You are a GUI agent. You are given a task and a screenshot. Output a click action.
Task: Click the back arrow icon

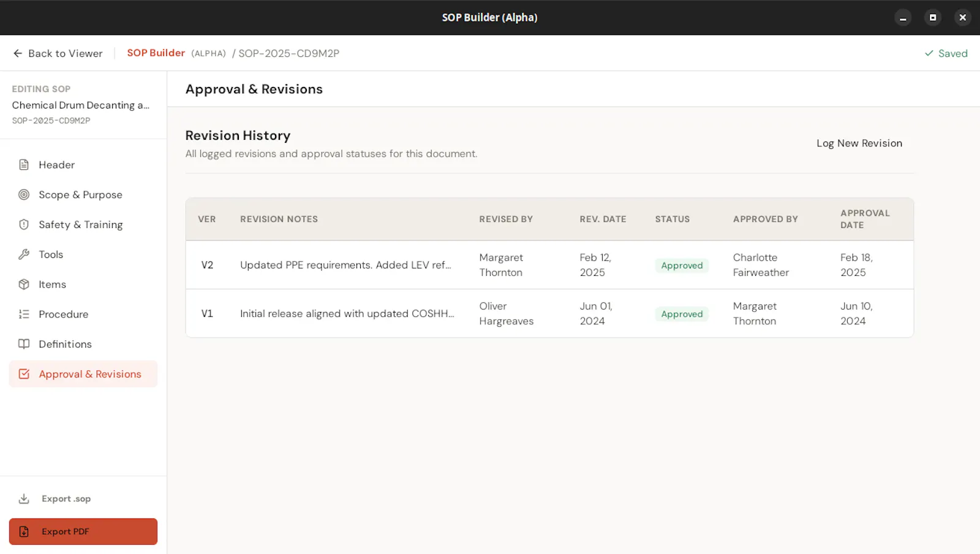(x=18, y=53)
